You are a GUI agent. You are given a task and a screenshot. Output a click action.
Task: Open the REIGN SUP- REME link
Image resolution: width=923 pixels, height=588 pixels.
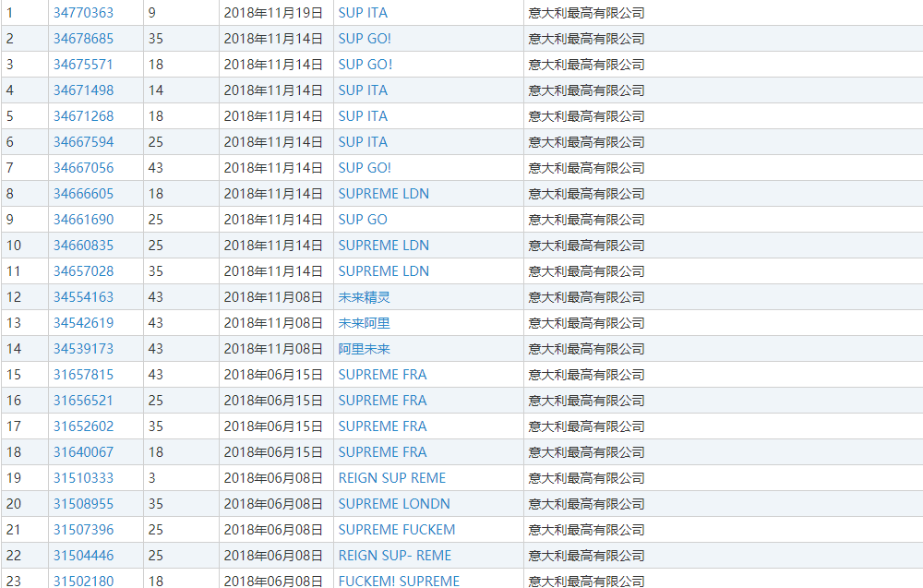click(394, 556)
